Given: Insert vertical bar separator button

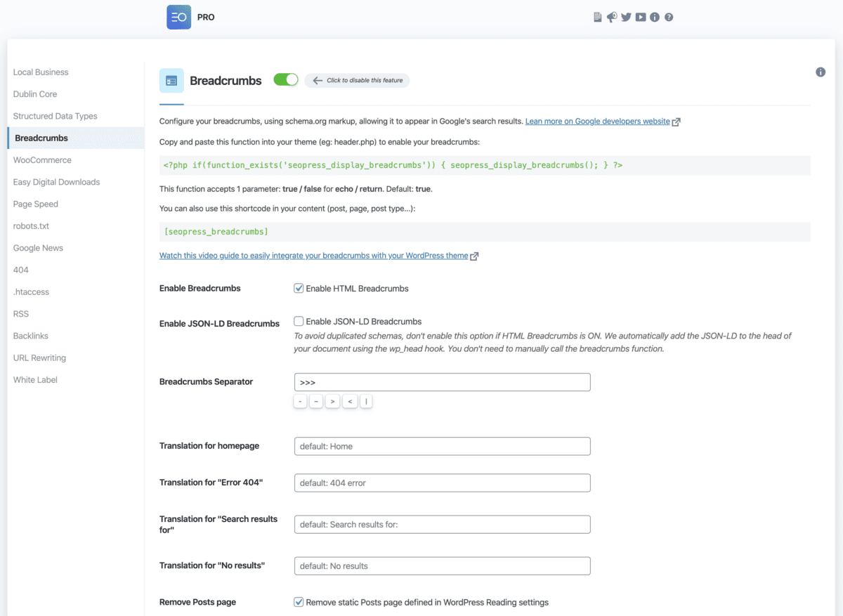Looking at the screenshot, I should (x=366, y=402).
